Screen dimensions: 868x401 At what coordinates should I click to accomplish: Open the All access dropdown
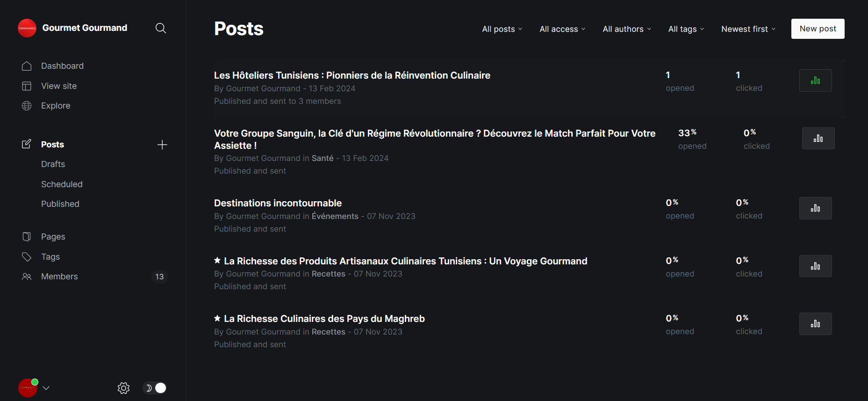(x=562, y=29)
